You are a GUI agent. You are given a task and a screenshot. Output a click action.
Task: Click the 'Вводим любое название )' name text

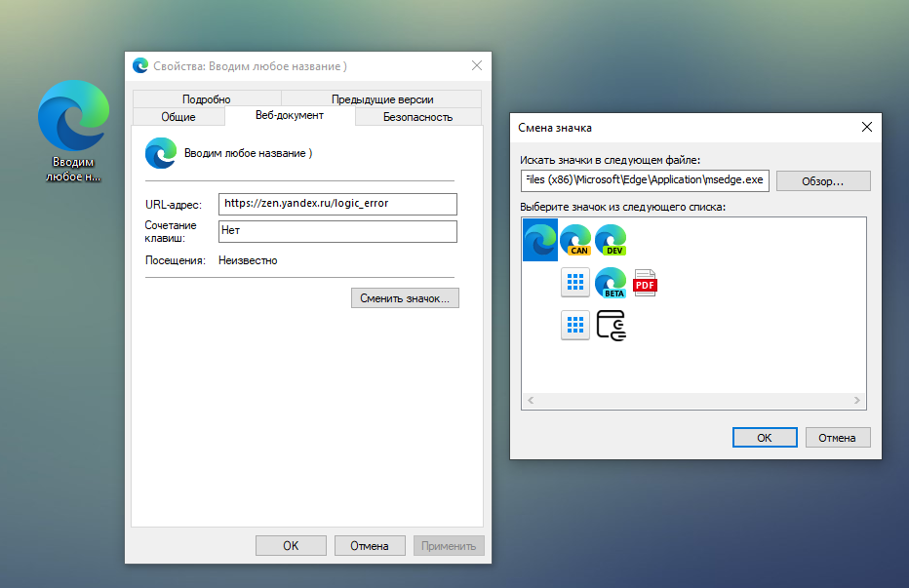[248, 153]
